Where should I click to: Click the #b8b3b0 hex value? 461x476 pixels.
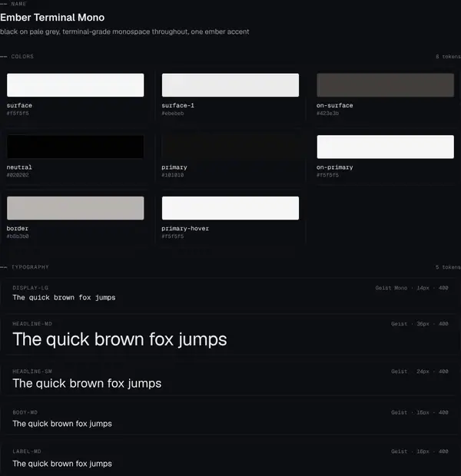18,236
